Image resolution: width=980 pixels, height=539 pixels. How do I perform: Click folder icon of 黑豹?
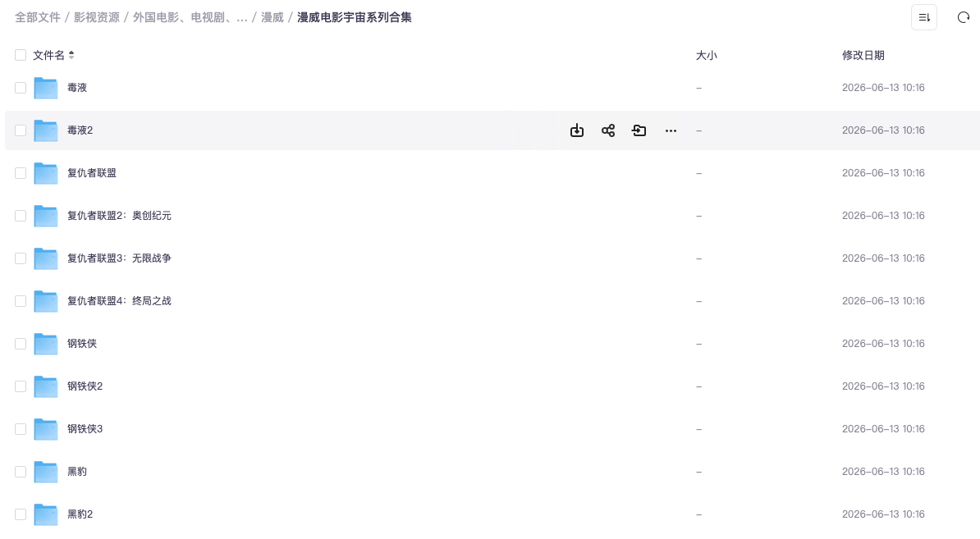46,473
